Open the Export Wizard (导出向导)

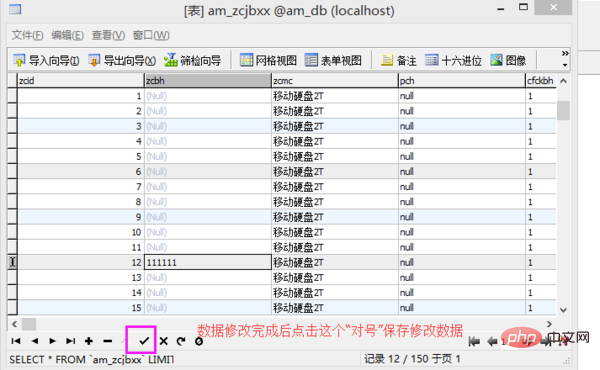coord(122,60)
